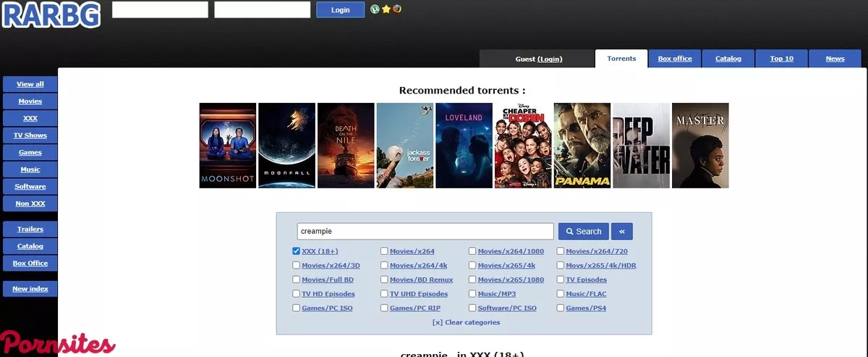The image size is (868, 357).
Task: Select the Deep Water movie poster
Action: coord(641,146)
